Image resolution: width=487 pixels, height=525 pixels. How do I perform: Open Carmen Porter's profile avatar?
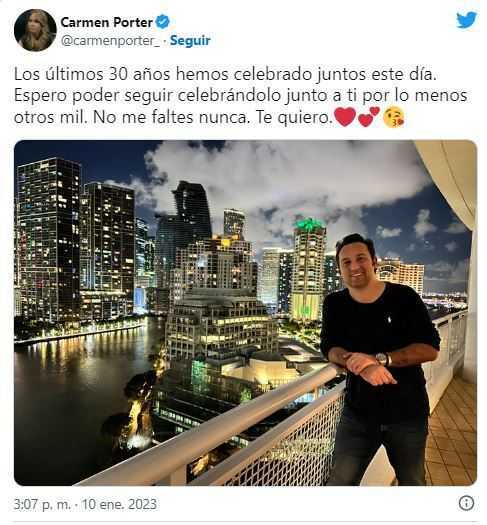pyautogui.click(x=35, y=30)
